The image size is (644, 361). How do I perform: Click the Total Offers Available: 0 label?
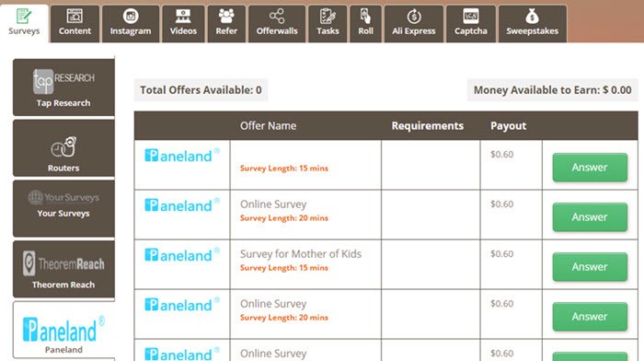pyautogui.click(x=201, y=90)
